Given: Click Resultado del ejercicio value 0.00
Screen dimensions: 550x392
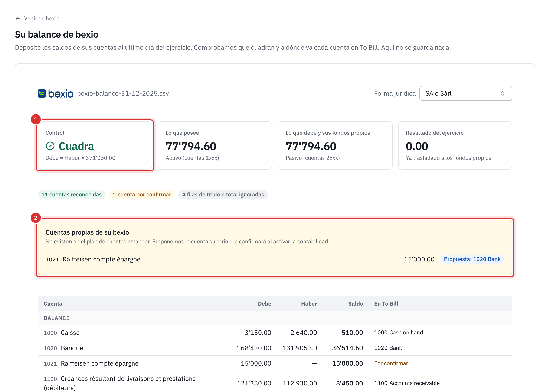Looking at the screenshot, I should (417, 146).
